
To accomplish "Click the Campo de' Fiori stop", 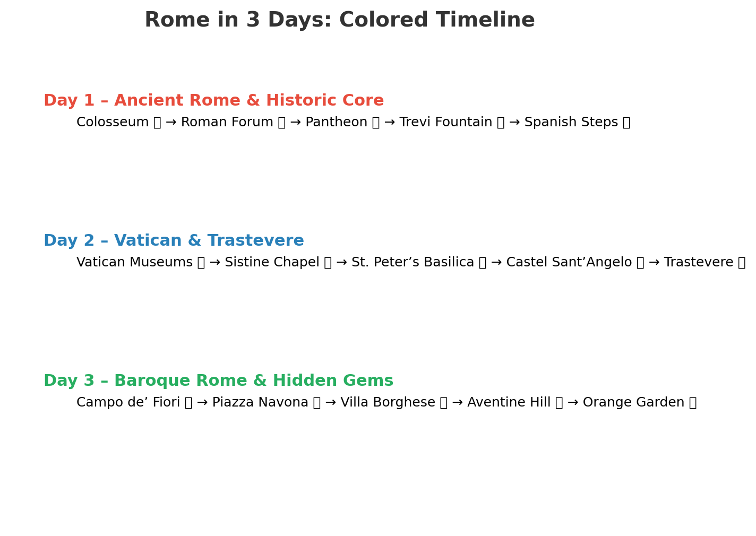I will 128,402.
